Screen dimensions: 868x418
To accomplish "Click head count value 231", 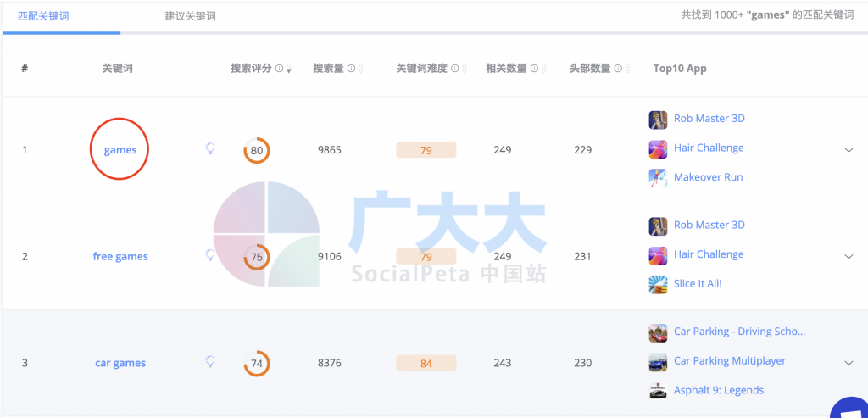I will [x=583, y=256].
